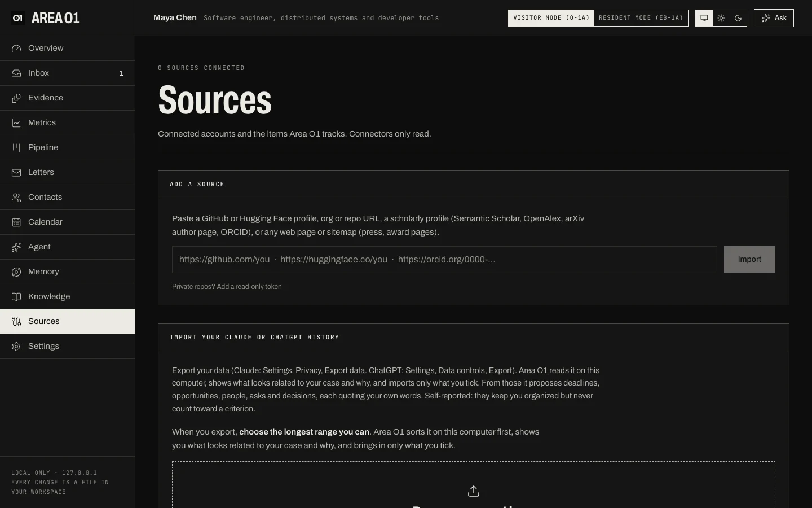Switch to system theme monitor icon
The height and width of the screenshot is (508, 812).
(704, 18)
